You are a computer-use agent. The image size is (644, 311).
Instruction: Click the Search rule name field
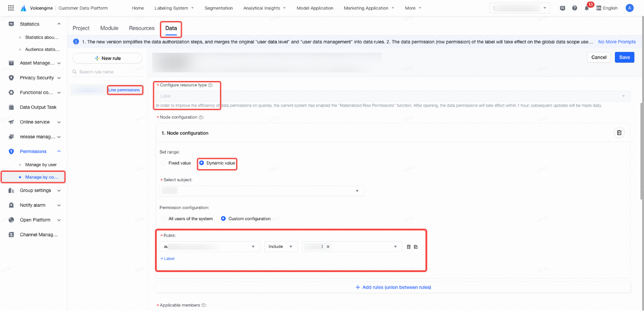[107, 72]
